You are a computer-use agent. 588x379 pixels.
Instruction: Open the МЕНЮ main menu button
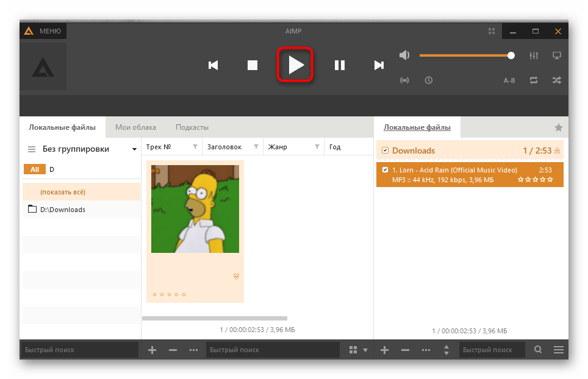coord(43,31)
